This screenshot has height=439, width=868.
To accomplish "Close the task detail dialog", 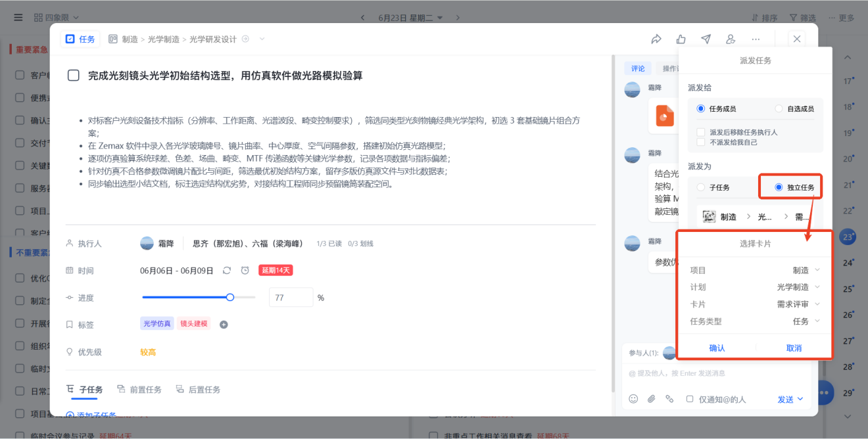I will tap(797, 39).
